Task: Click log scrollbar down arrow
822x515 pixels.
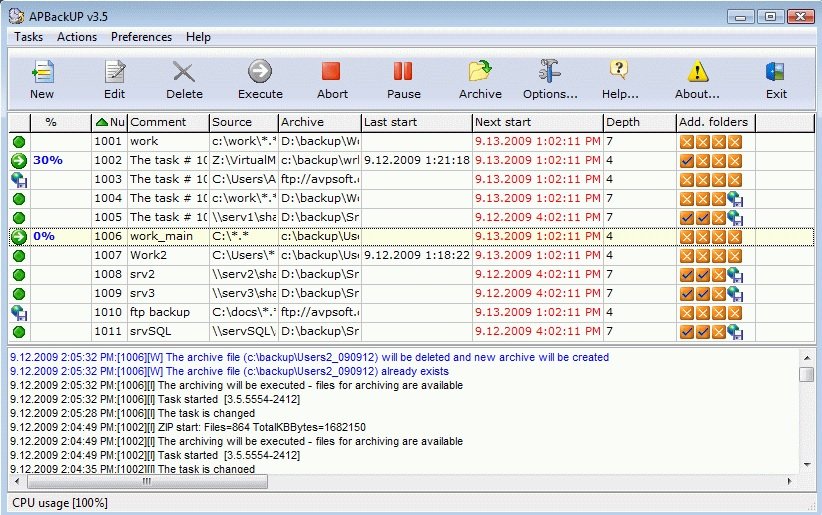Action: (x=807, y=465)
